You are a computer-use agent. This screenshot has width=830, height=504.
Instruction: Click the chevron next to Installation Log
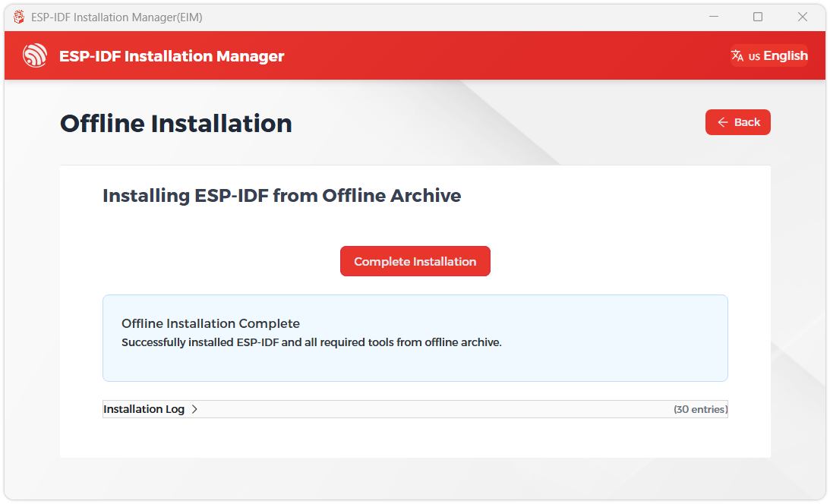(195, 409)
